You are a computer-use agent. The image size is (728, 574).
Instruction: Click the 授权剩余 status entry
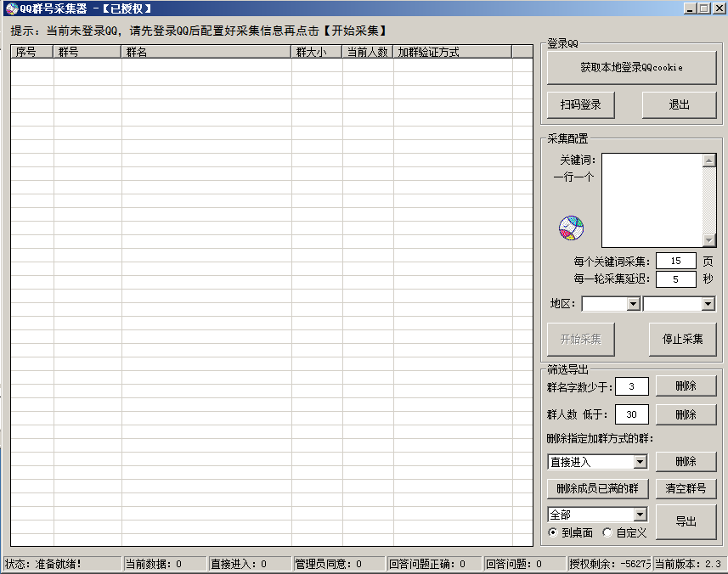(611, 564)
